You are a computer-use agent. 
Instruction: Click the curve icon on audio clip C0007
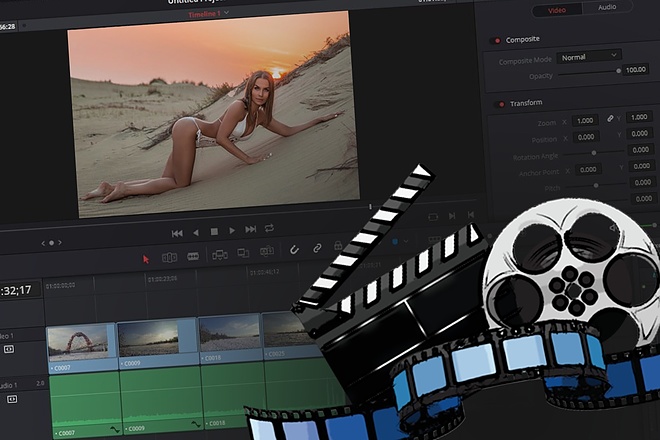pyautogui.click(x=115, y=429)
